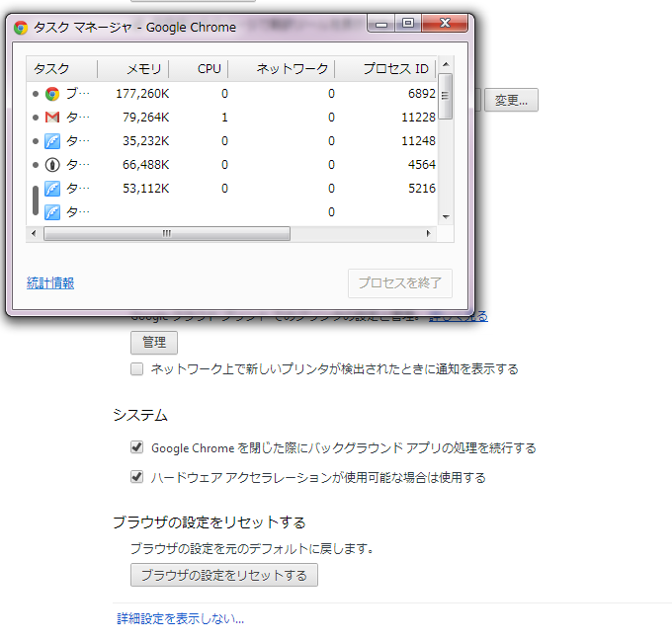Sort by the メモリ column header
672x641 pixels.
click(132, 68)
